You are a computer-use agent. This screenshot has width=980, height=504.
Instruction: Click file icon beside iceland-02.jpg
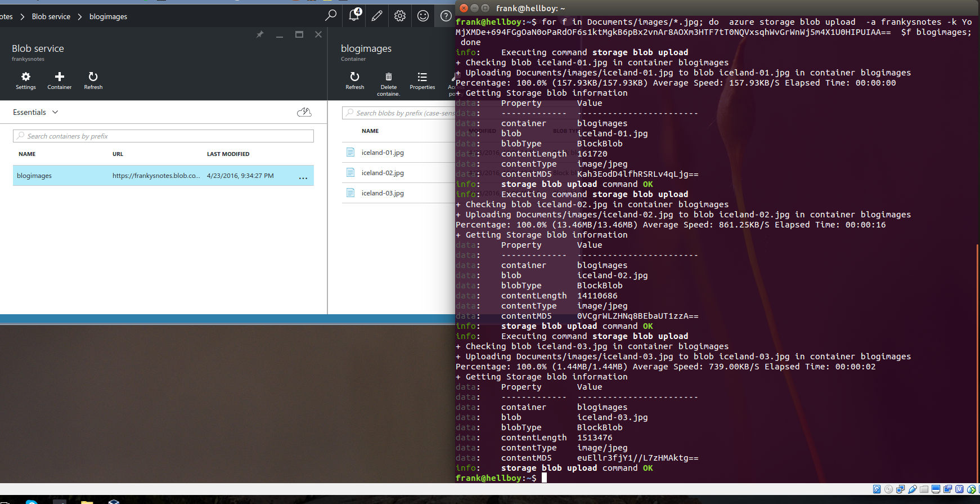350,172
